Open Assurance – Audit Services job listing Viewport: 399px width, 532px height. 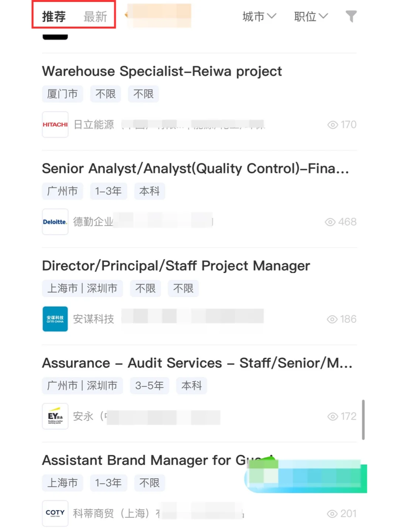pyautogui.click(x=197, y=363)
